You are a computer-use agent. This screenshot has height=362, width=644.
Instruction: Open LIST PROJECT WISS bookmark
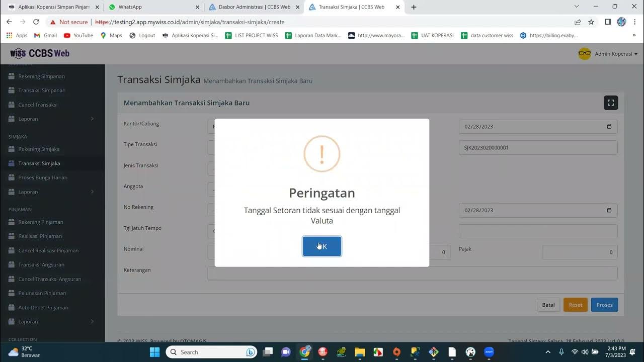pos(252,36)
